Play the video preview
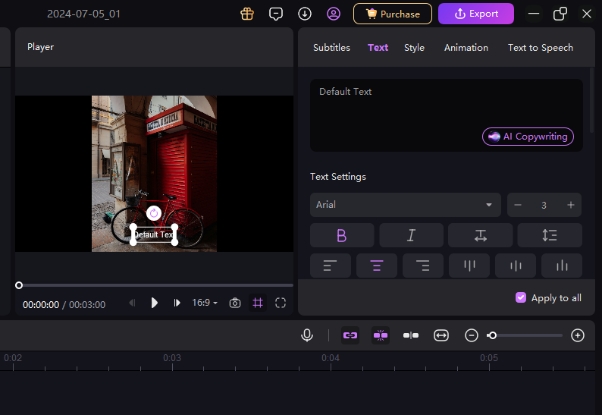The image size is (602, 415). click(x=154, y=303)
